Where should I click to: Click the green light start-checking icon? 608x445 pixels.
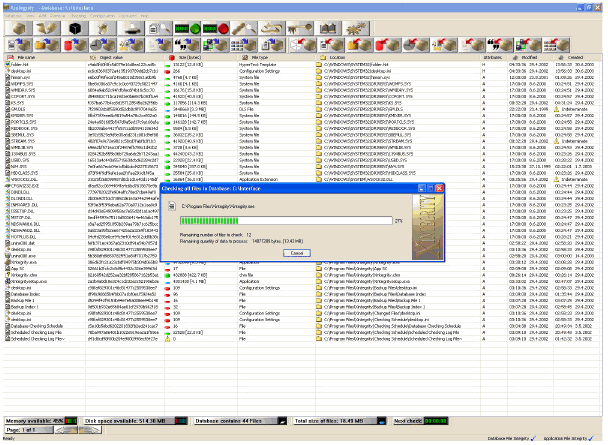click(188, 28)
